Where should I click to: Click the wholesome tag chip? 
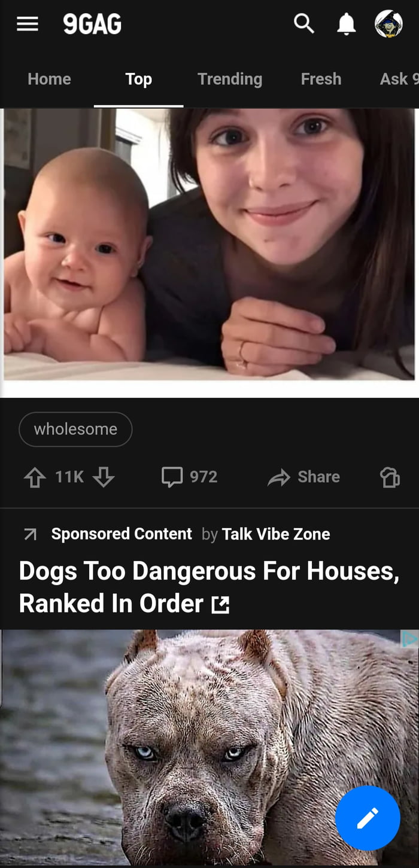pyautogui.click(x=75, y=429)
